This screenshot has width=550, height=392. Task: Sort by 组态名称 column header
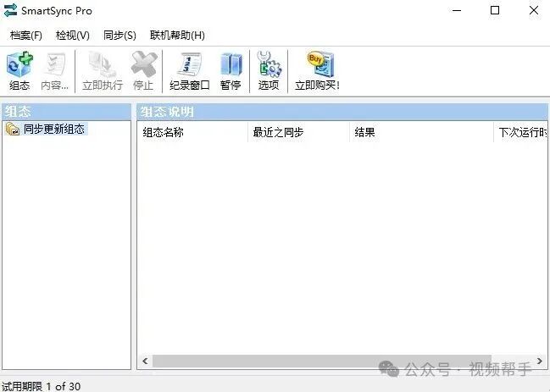pyautogui.click(x=192, y=132)
